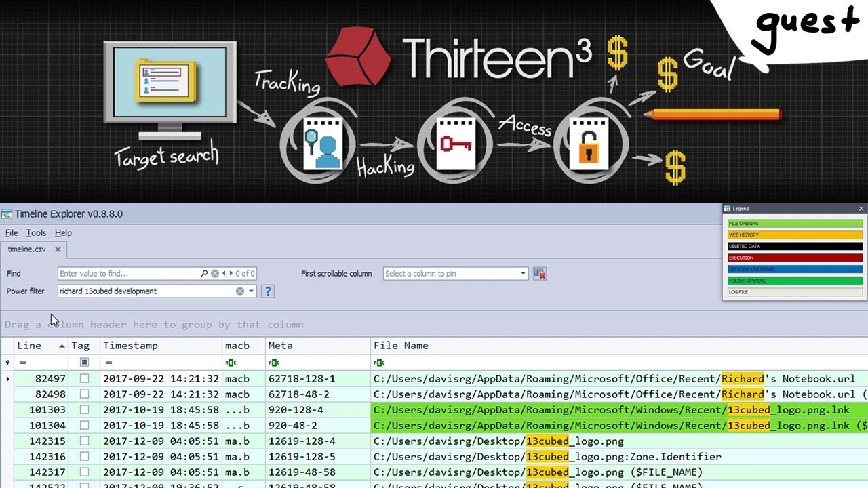Click the Timestamp column header
868x488 pixels.
tap(161, 346)
